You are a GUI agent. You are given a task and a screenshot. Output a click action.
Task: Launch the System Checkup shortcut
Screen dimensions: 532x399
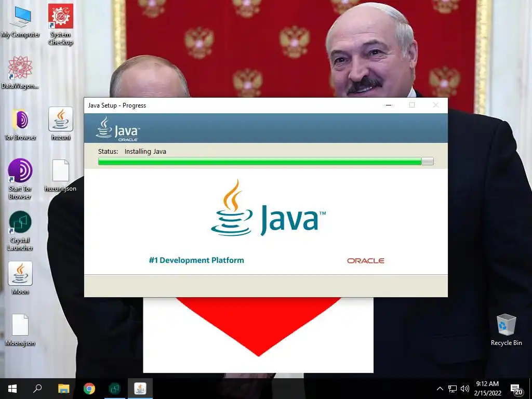60,24
